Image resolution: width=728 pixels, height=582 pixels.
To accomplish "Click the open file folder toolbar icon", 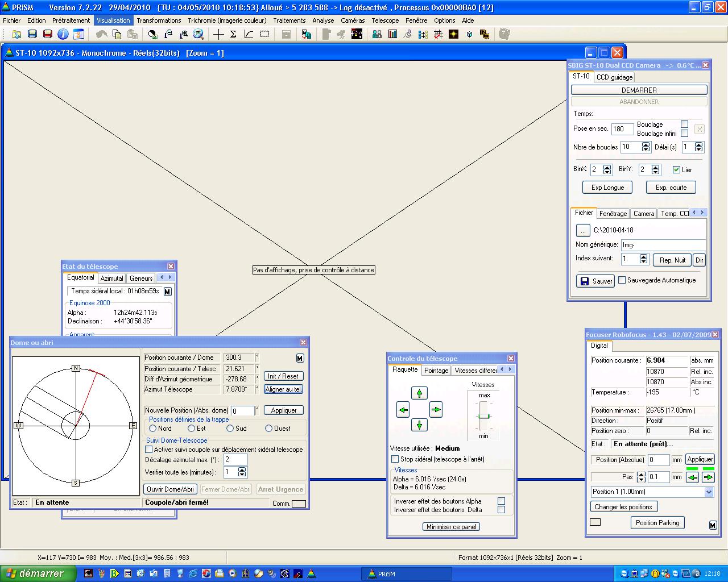I will tap(16, 34).
